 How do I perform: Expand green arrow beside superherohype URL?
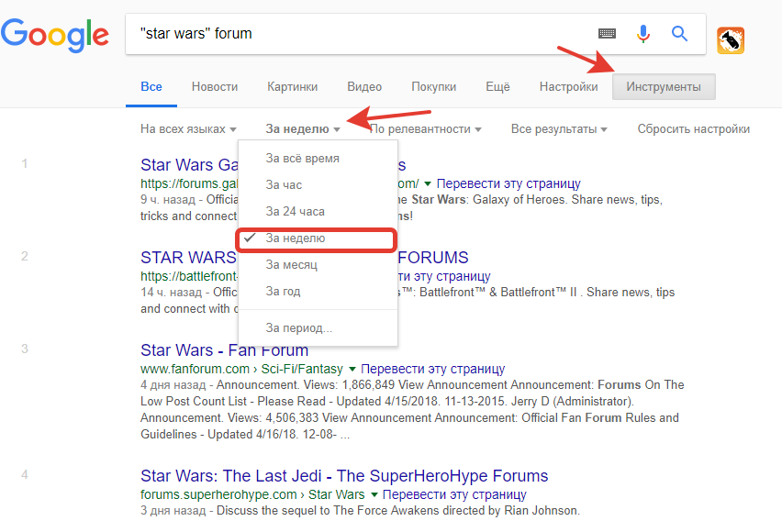coord(374,494)
